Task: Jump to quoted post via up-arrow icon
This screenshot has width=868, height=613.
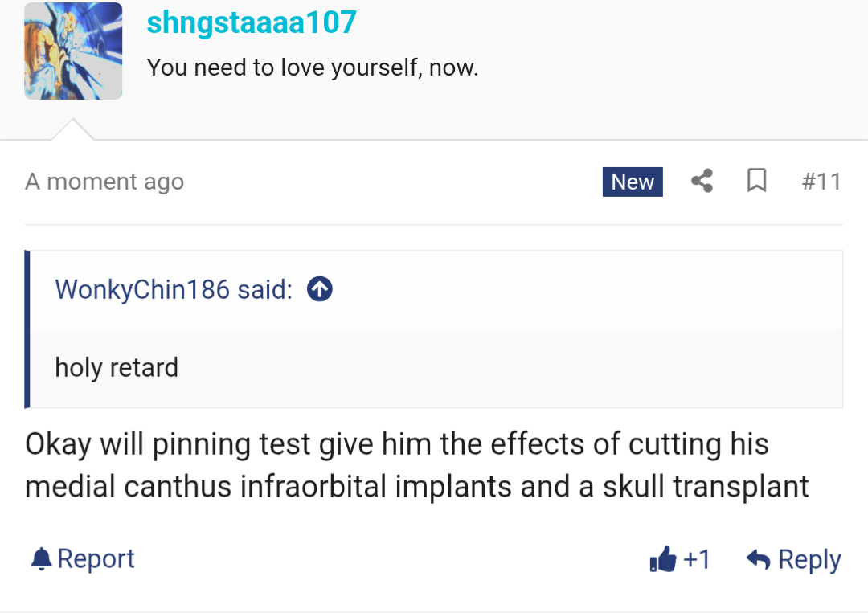Action: pos(320,288)
